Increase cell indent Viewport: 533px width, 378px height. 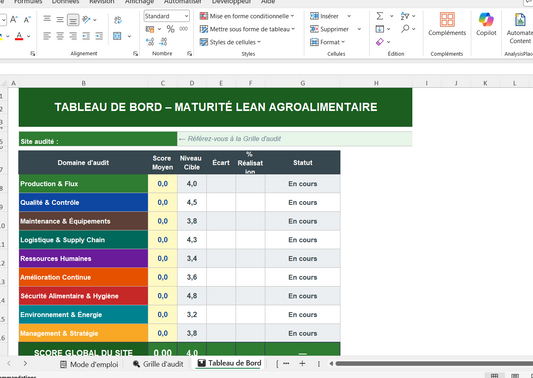click(x=99, y=36)
